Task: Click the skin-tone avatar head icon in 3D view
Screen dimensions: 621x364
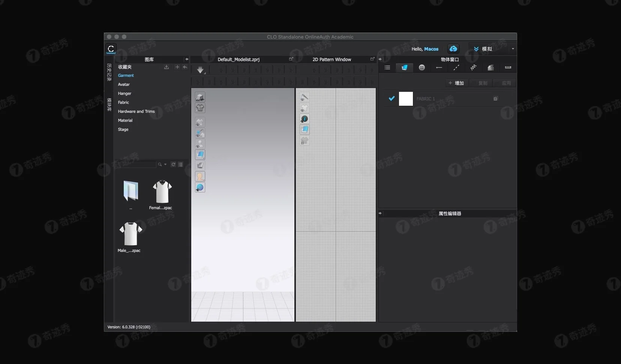Action: 200,176
